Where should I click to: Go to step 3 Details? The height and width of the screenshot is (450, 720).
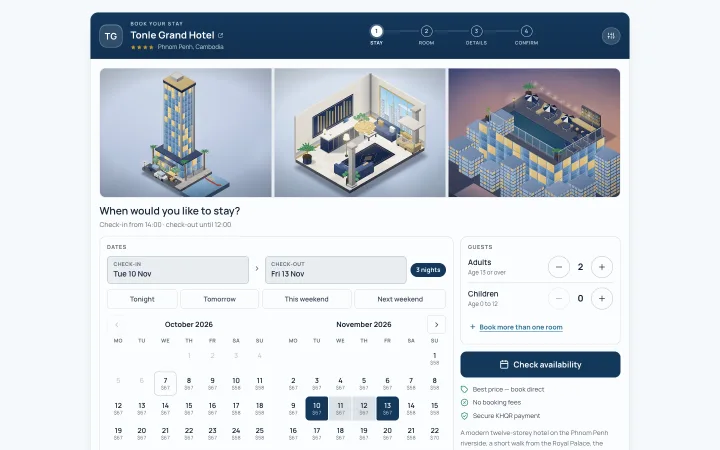[x=476, y=35]
